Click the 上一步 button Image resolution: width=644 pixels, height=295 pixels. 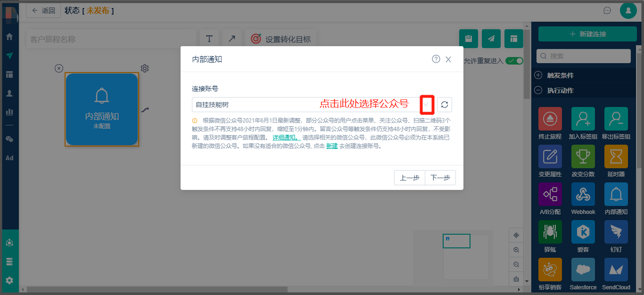click(410, 178)
